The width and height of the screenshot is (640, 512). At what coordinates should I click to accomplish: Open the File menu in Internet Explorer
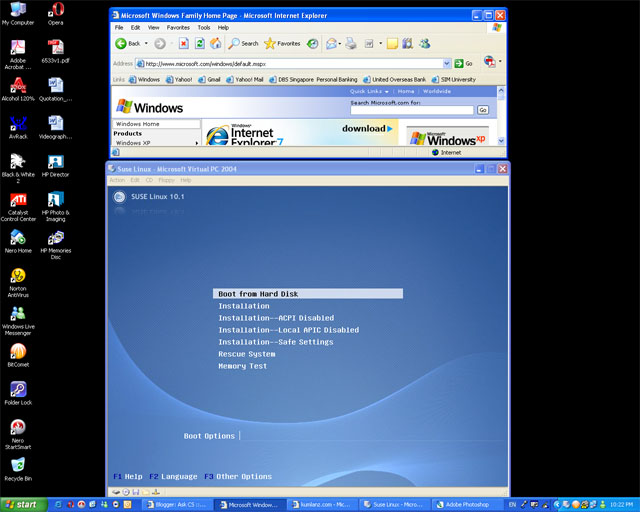coord(119,27)
